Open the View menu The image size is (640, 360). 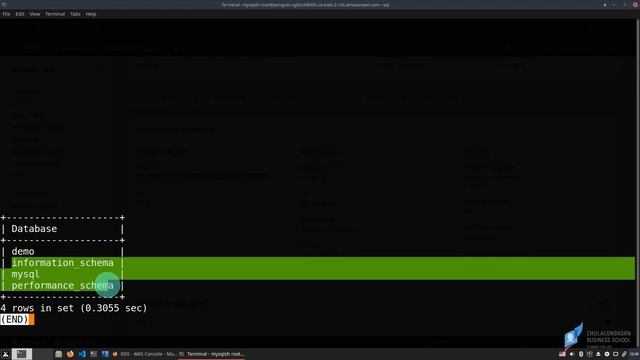click(35, 14)
